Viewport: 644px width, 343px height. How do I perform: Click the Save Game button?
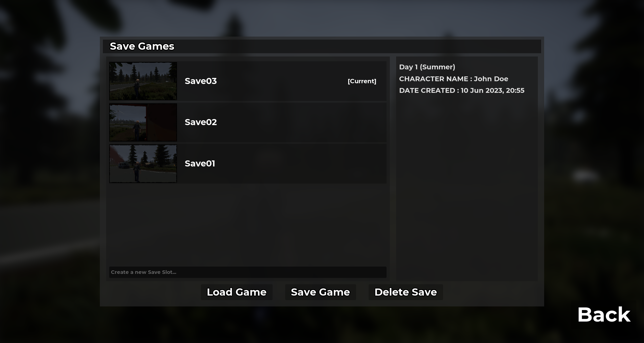[320, 292]
